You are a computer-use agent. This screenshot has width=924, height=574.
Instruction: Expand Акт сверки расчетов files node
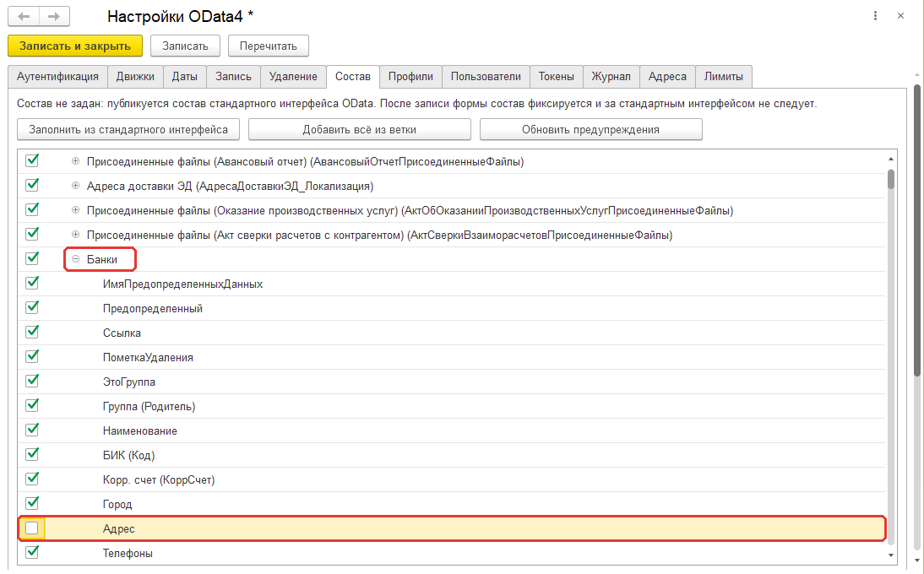click(x=75, y=235)
